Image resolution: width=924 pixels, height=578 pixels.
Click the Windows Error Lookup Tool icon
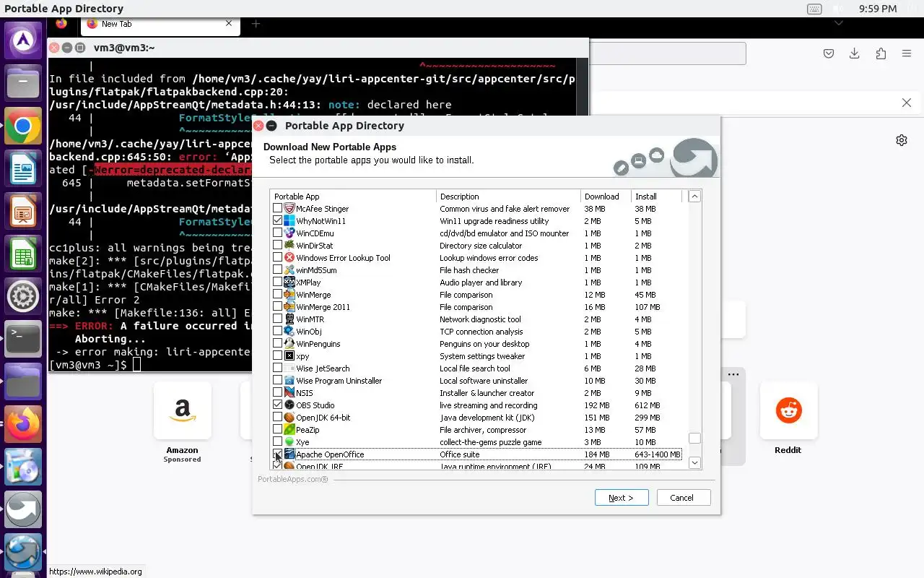point(289,258)
